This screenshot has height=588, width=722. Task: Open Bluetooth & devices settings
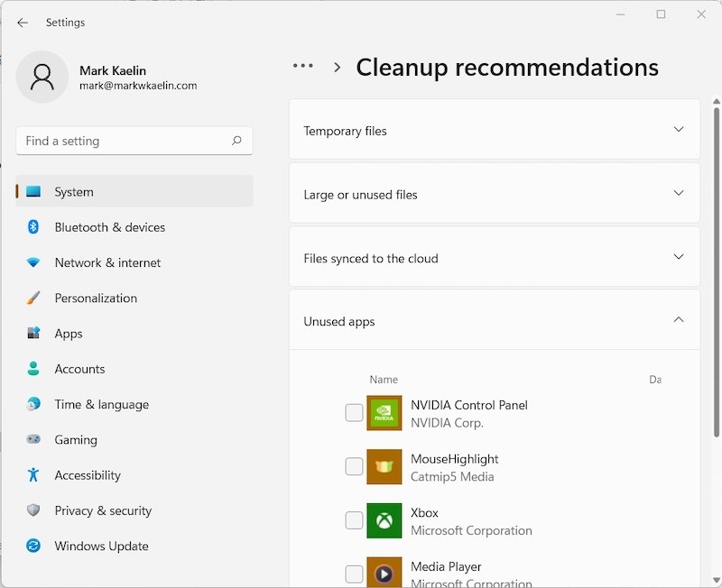click(x=109, y=227)
